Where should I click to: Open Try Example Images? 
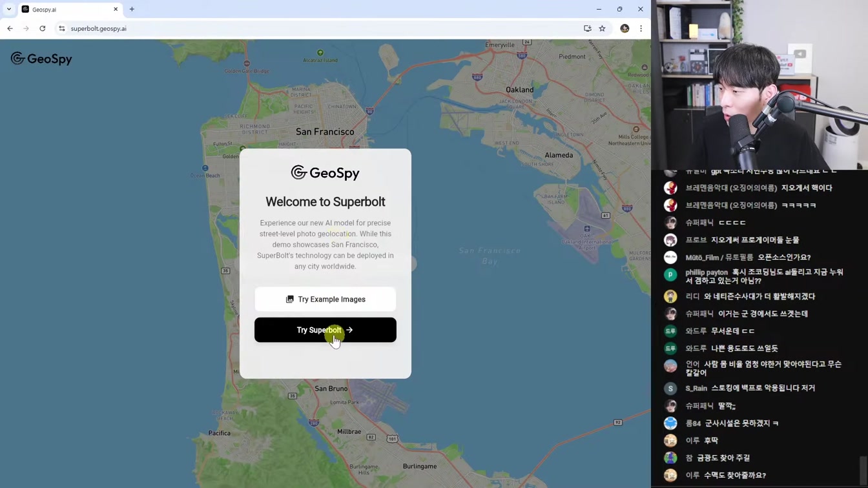[325, 300]
